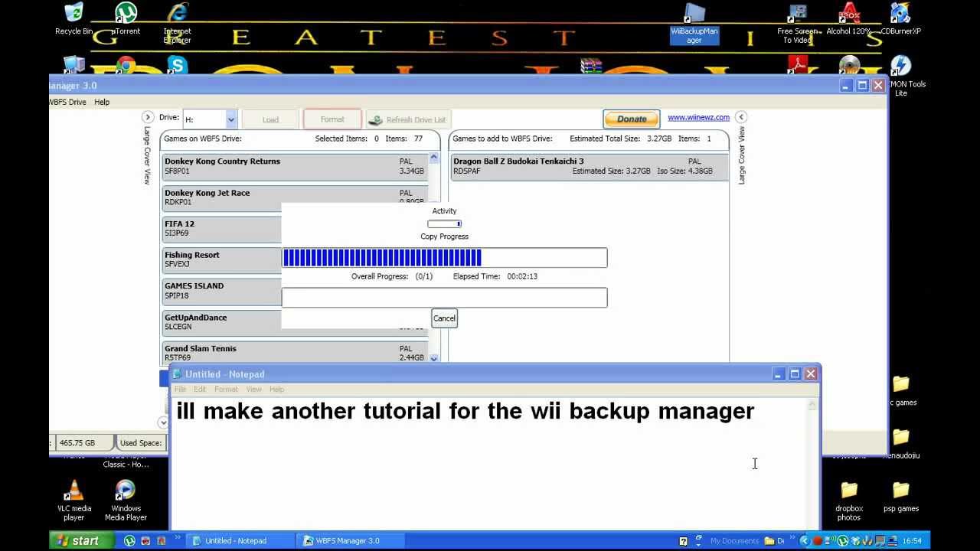Click Refresh Drive List button
This screenshot has width=980, height=551.
click(408, 119)
